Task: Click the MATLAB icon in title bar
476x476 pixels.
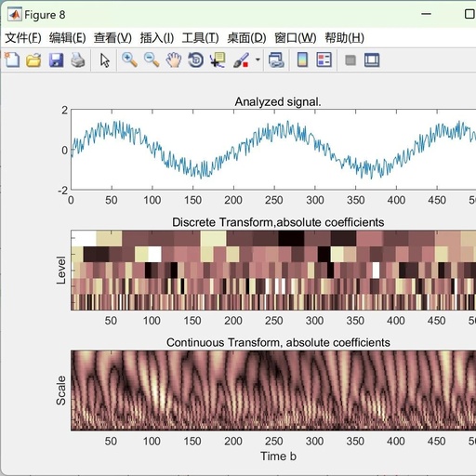Action: coord(15,15)
